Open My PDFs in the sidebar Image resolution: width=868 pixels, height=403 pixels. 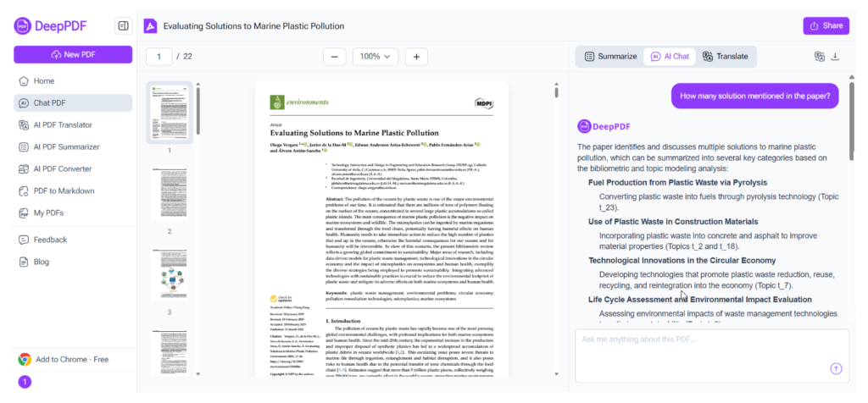tap(47, 213)
